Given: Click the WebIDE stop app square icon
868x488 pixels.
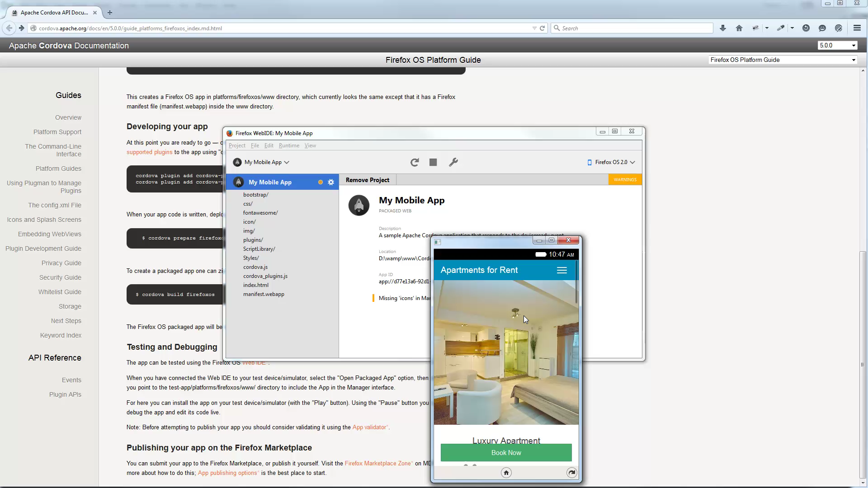Looking at the screenshot, I should pyautogui.click(x=433, y=162).
